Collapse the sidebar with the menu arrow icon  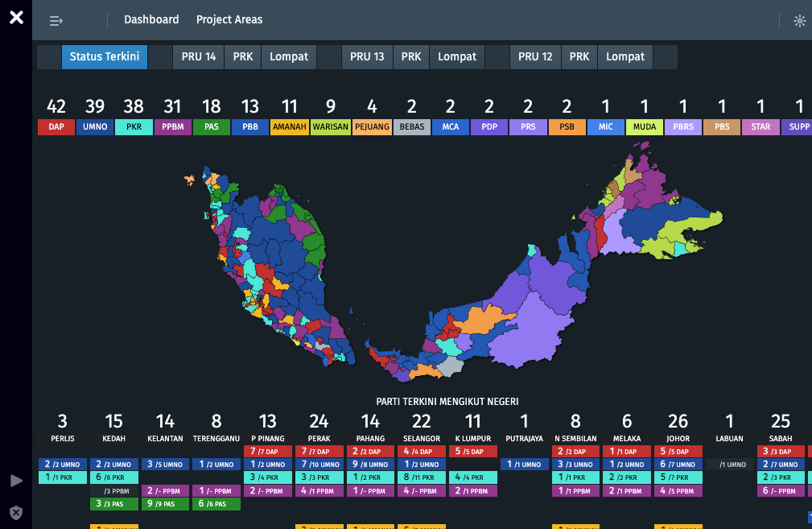[x=56, y=21]
